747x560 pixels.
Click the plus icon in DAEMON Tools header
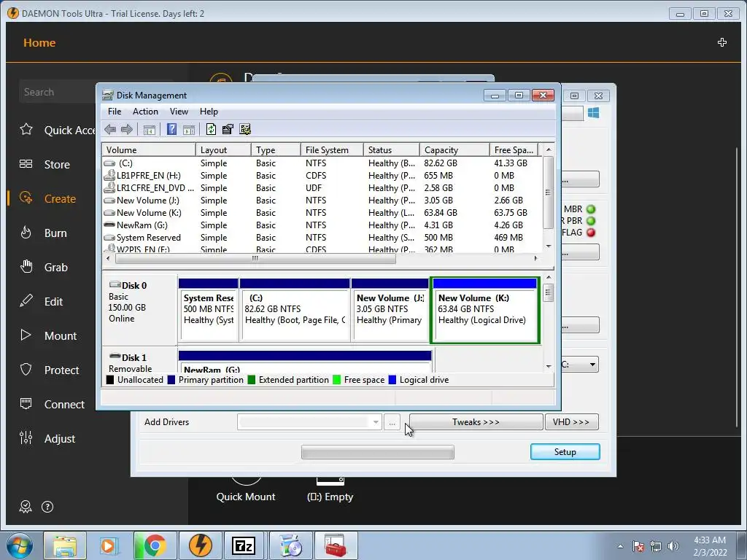tap(722, 42)
